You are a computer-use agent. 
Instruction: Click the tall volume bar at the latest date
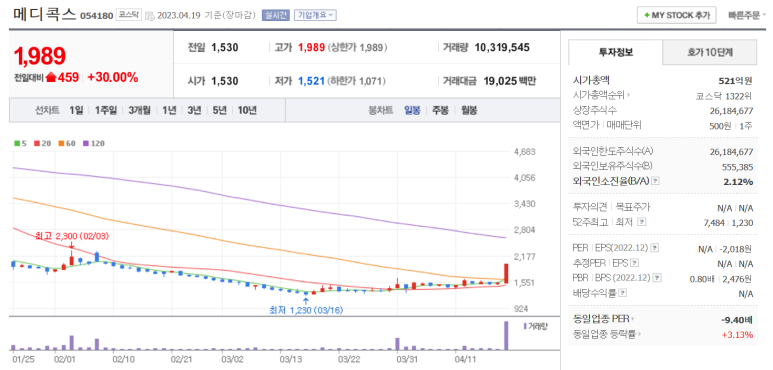pyautogui.click(x=505, y=336)
